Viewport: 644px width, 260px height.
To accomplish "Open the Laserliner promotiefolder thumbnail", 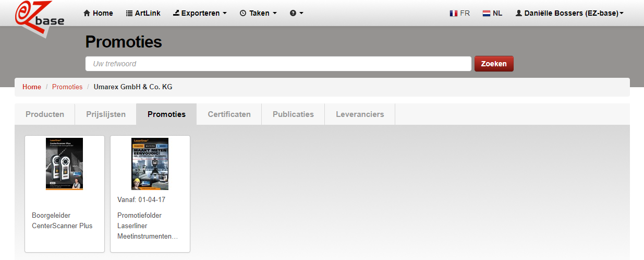I will (x=150, y=163).
